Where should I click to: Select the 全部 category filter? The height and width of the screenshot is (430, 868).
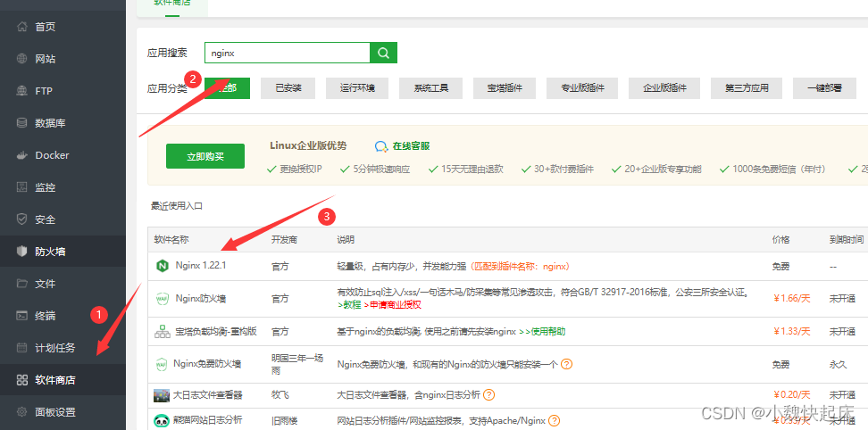[227, 88]
